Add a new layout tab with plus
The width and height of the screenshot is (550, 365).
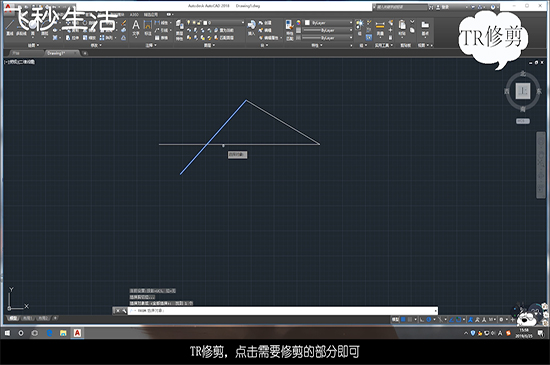click(55, 318)
